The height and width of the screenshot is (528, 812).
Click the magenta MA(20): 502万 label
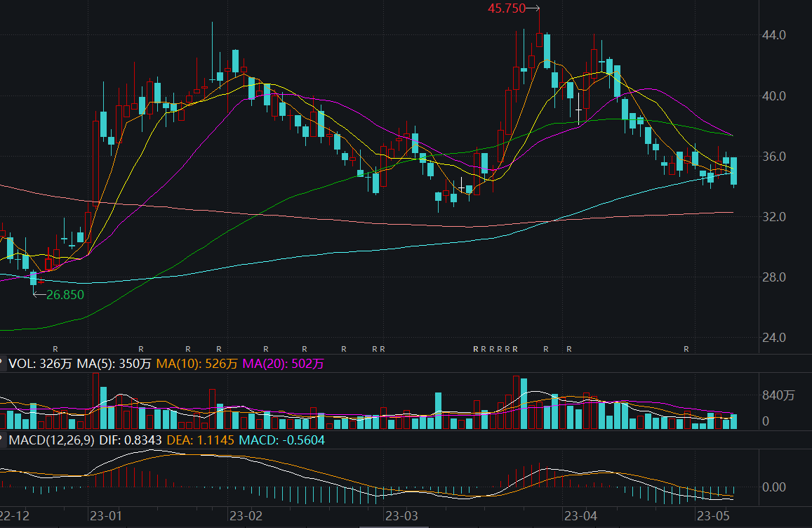click(x=284, y=364)
